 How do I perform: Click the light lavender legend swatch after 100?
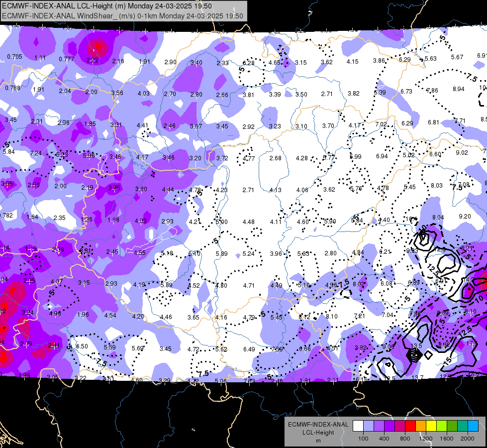point(368,426)
